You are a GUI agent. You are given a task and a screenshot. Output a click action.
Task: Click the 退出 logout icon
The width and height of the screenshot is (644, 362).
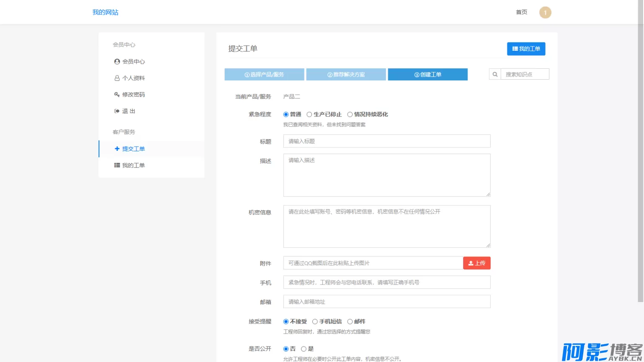tap(117, 111)
